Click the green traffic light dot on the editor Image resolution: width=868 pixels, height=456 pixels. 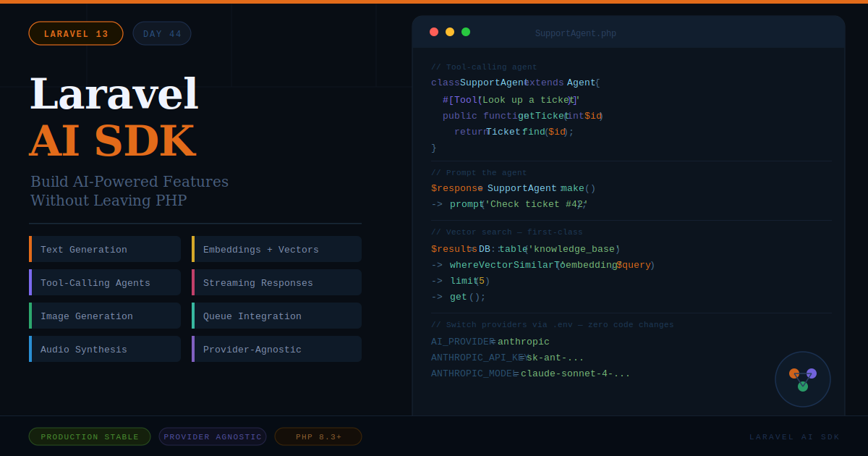466,32
